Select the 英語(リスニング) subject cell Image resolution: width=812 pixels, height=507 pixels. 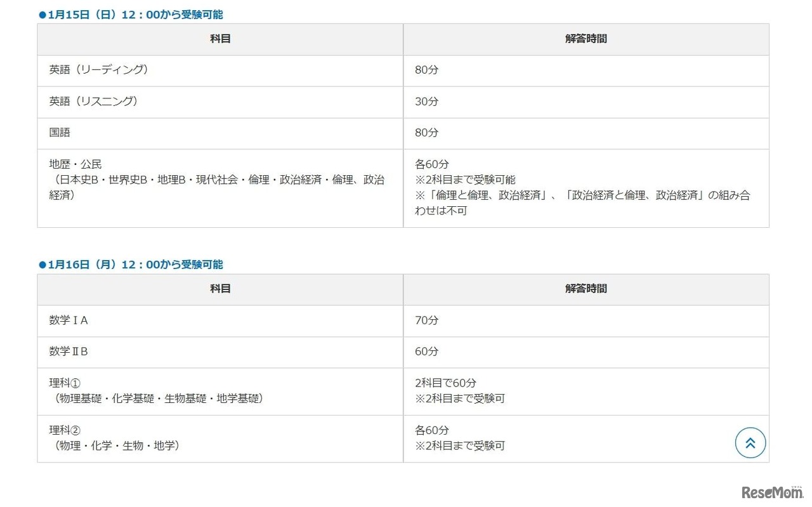(94, 102)
